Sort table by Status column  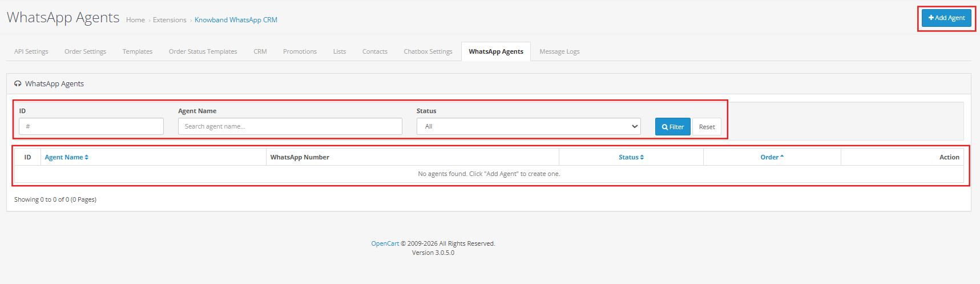[x=631, y=157]
